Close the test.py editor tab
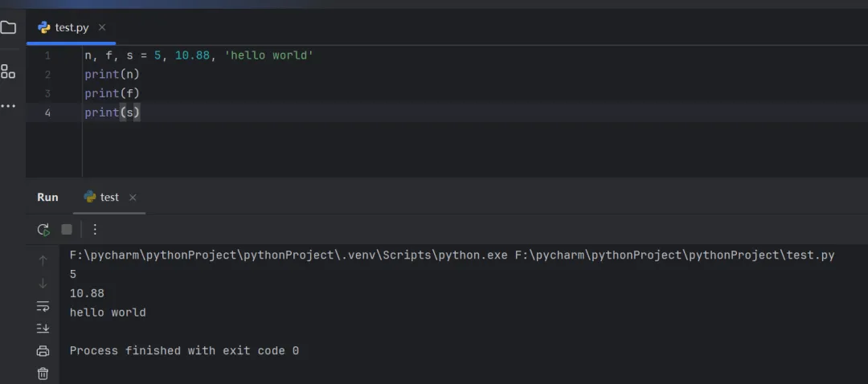868x384 pixels. 102,27
